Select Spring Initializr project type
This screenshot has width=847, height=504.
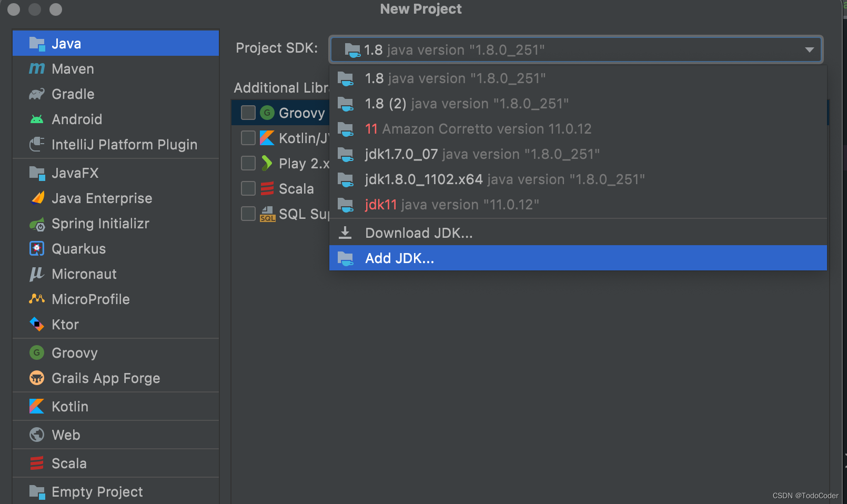click(116, 224)
